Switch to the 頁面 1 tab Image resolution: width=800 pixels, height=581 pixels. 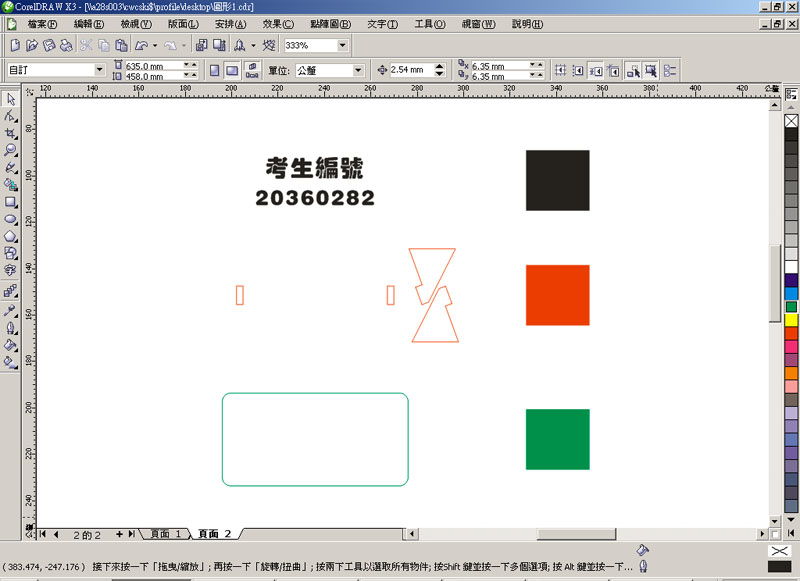pos(165,534)
